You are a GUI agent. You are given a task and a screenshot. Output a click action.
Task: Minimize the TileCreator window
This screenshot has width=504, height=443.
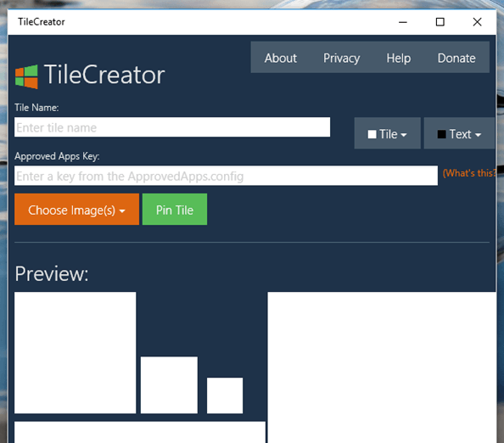tap(403, 22)
